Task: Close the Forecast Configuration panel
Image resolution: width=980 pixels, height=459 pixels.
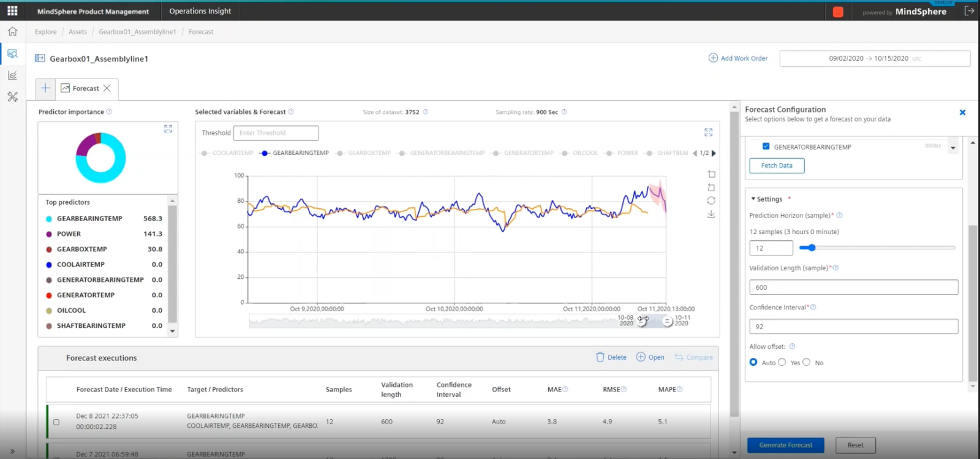Action: [x=962, y=112]
